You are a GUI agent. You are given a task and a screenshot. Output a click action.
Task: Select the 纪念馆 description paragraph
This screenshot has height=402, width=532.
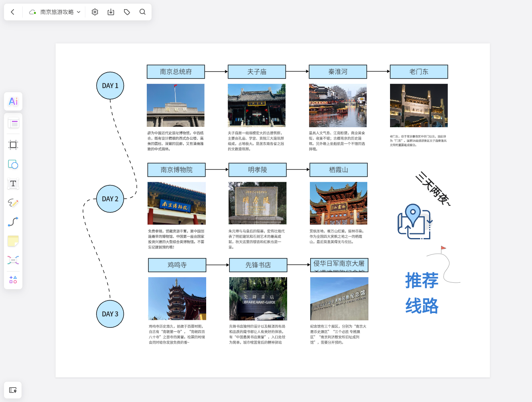(x=339, y=334)
